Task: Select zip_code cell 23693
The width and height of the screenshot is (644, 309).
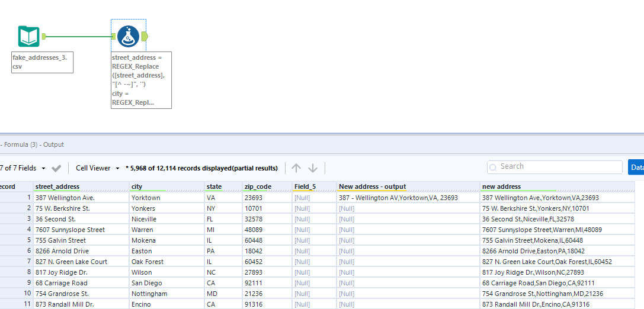Action: pos(267,198)
